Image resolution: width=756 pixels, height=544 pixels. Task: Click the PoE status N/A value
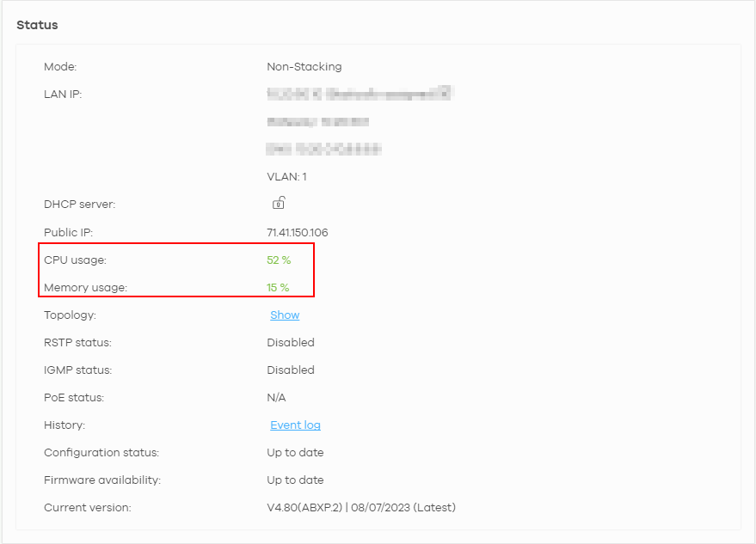coord(276,398)
